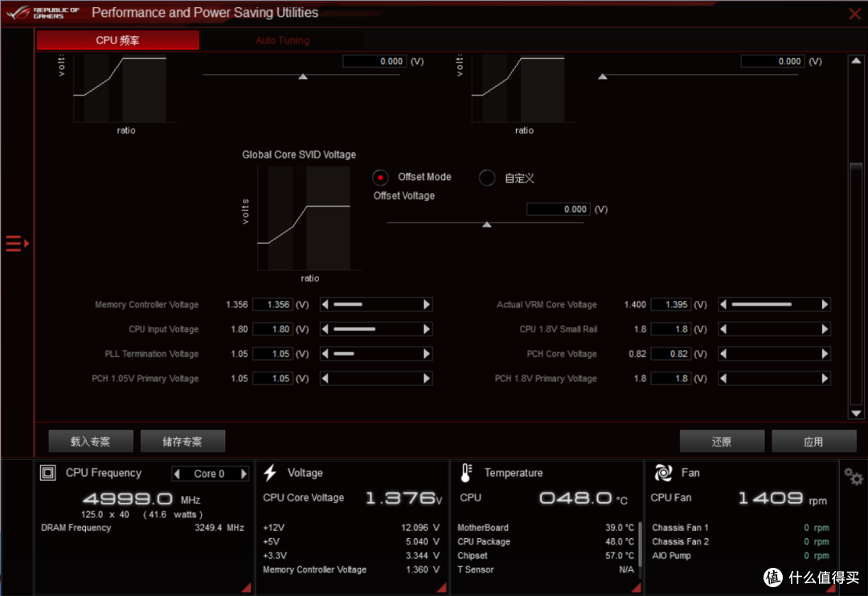This screenshot has width=868, height=596.
Task: Click the AIO Pump row
Action: [x=741, y=556]
